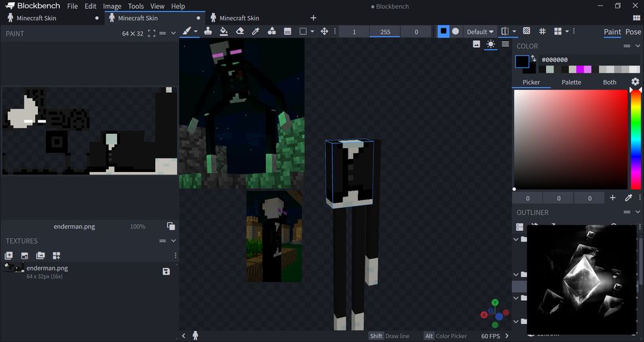Toggle mirror painting

tap(505, 31)
